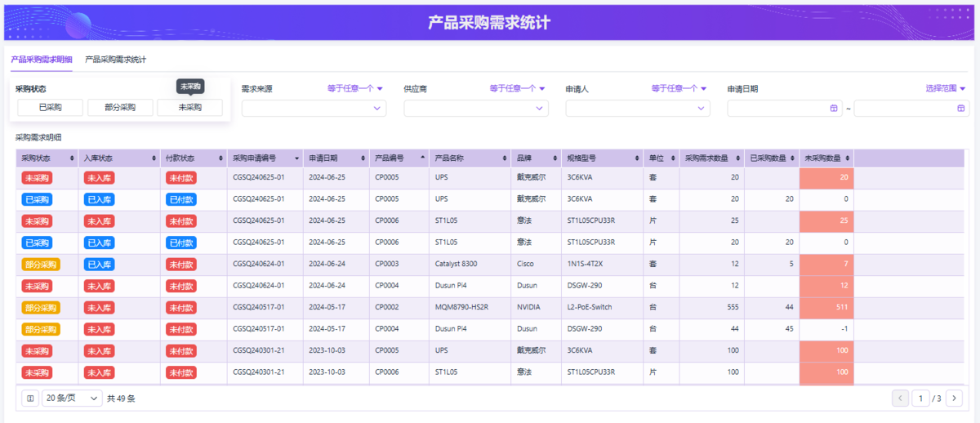Sort by 申请日期 column sort icon
980x423 pixels.
coord(363,158)
